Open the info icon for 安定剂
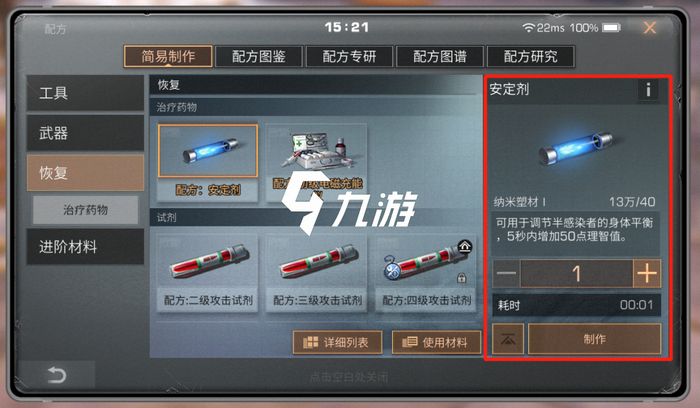Viewport: 700px width, 408px height. (x=648, y=90)
